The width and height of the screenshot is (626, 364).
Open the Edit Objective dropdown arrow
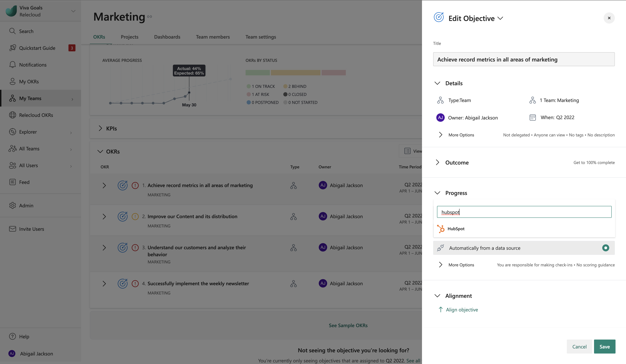[501, 18]
